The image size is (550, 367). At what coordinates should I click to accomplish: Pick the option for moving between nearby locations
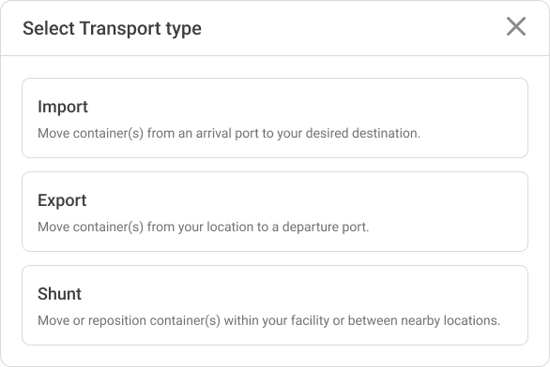275,305
